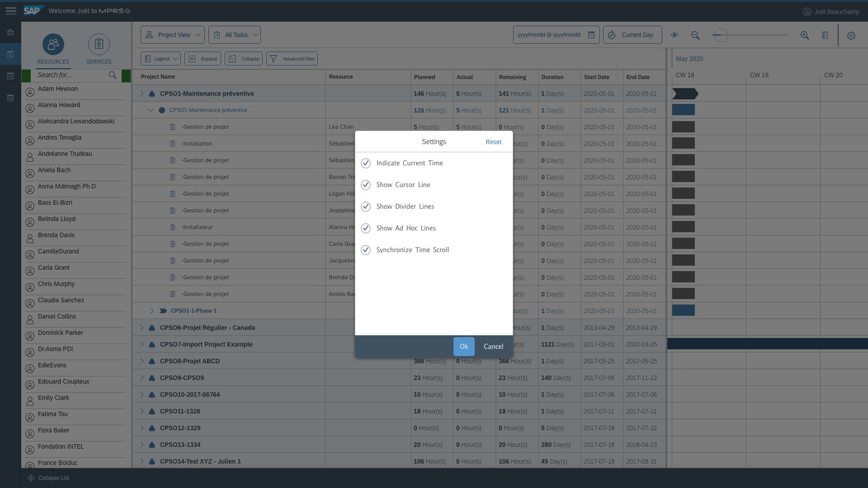Uncheck Show Cursor Line

click(x=366, y=185)
